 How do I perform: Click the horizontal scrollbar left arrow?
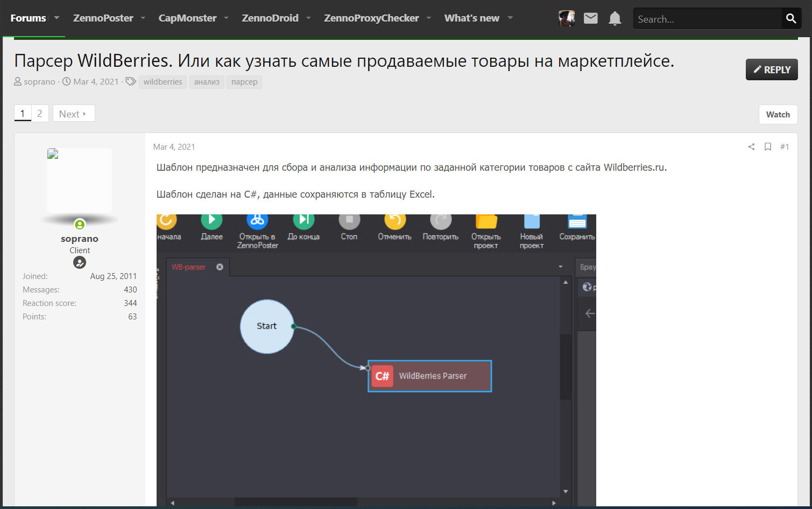tap(173, 503)
